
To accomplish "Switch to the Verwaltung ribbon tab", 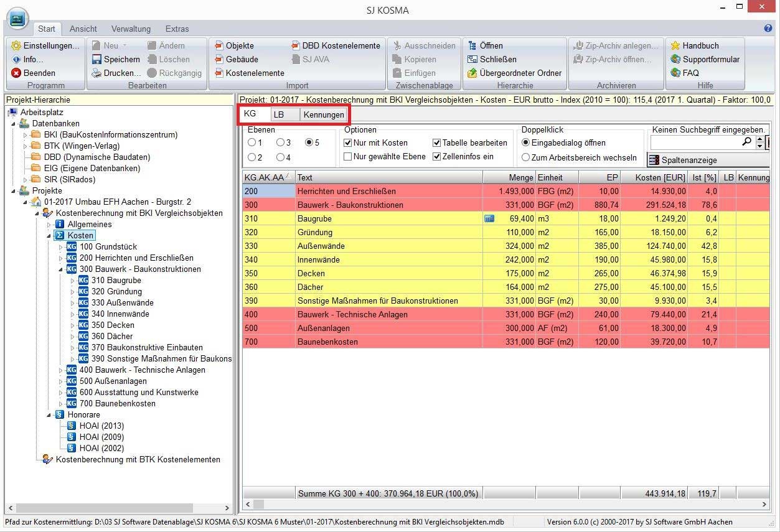I will pyautogui.click(x=131, y=29).
